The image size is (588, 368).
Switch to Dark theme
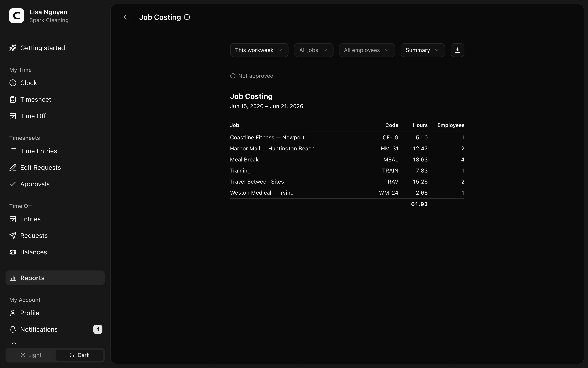tap(79, 355)
